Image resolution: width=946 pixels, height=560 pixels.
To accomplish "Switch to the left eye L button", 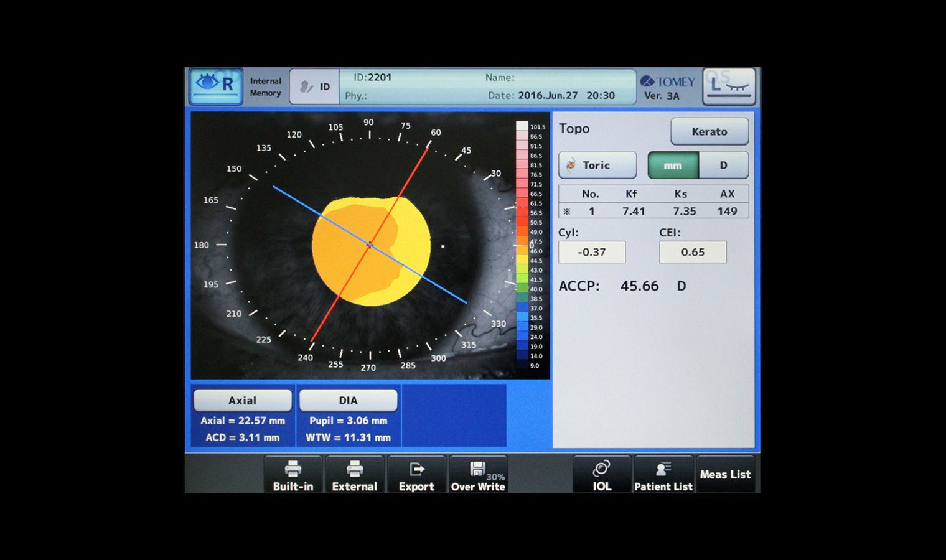I will tap(729, 86).
